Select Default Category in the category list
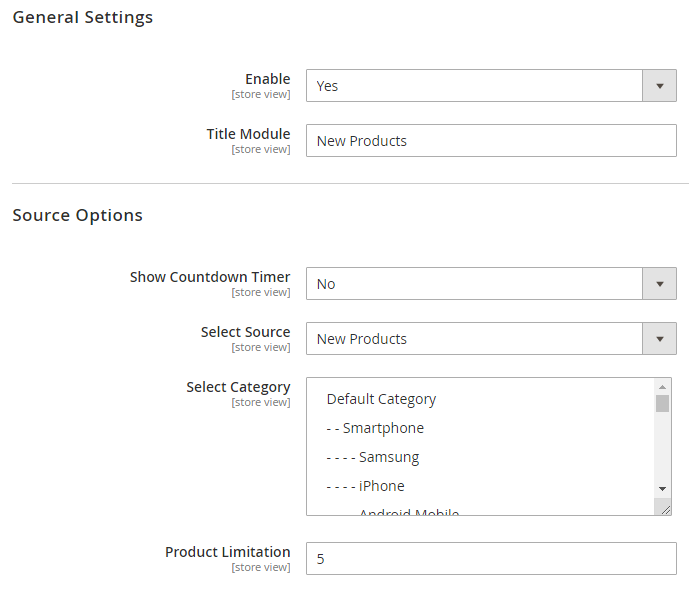Image resolution: width=689 pixels, height=591 pixels. [x=381, y=399]
